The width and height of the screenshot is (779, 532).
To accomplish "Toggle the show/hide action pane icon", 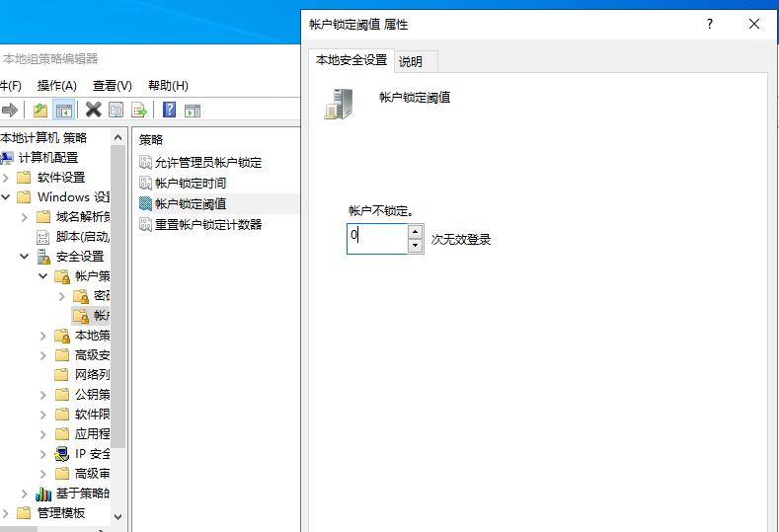I will click(193, 111).
